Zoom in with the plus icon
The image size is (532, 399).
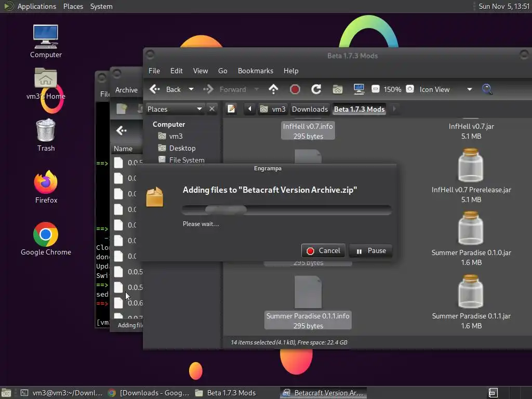(x=410, y=89)
